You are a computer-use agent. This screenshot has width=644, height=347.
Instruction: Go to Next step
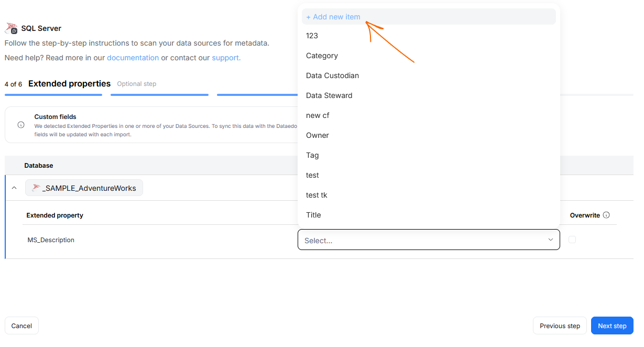[x=612, y=326]
